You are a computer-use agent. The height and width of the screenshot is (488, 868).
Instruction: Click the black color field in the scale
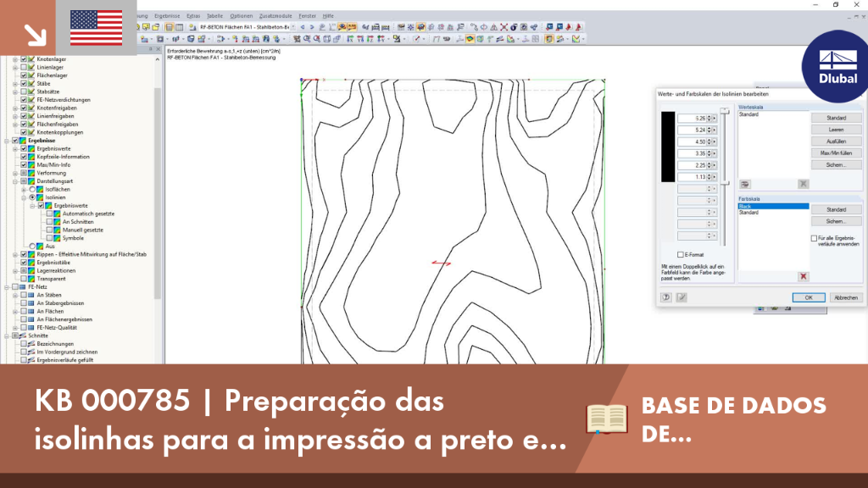pos(668,147)
